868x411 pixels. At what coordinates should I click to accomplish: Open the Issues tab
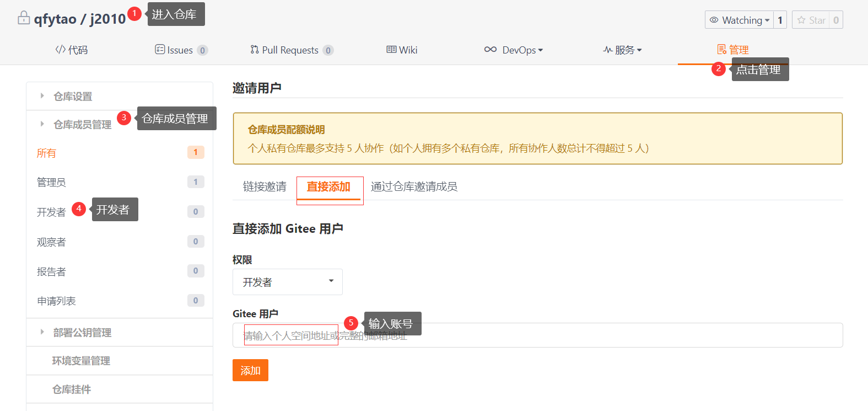pyautogui.click(x=181, y=50)
